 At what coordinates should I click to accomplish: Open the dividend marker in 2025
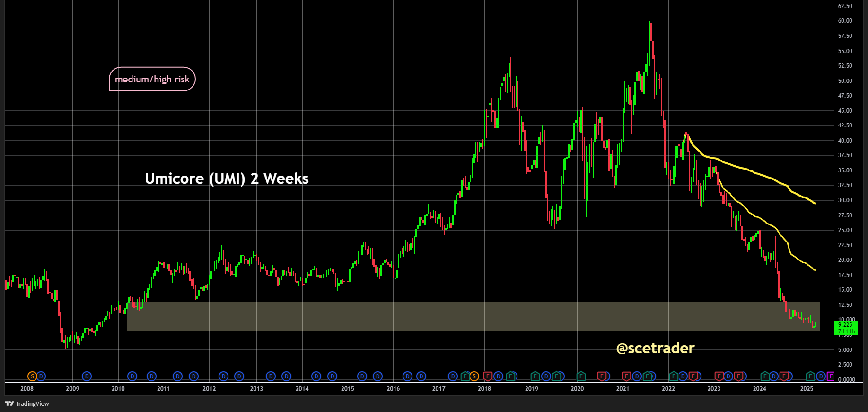(x=821, y=376)
